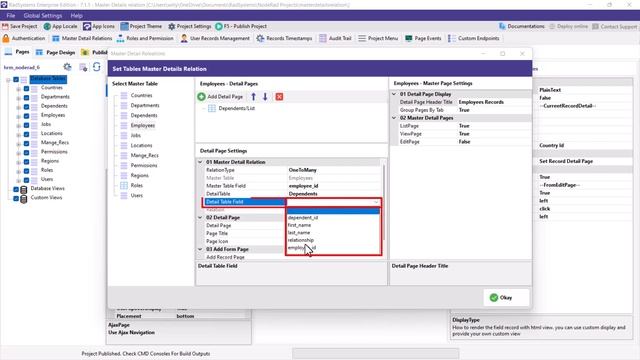Toggle Departments table checkbox in tree
640x360 pixels.
[26, 98]
